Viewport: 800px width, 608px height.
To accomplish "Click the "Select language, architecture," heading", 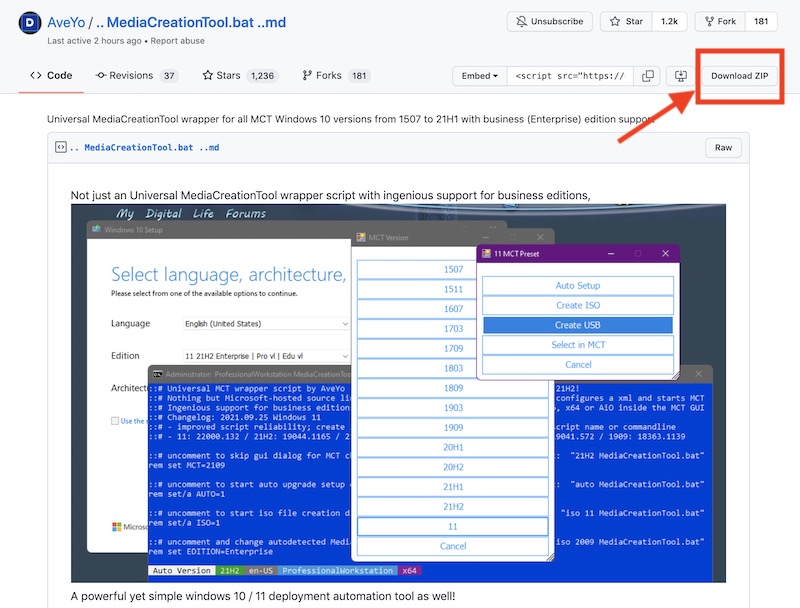I will [x=229, y=274].
